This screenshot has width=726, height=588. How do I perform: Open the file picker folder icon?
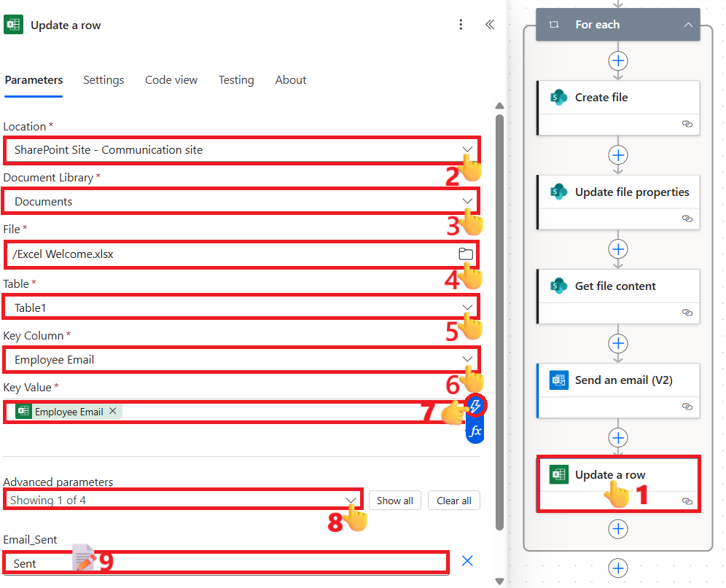tap(465, 254)
